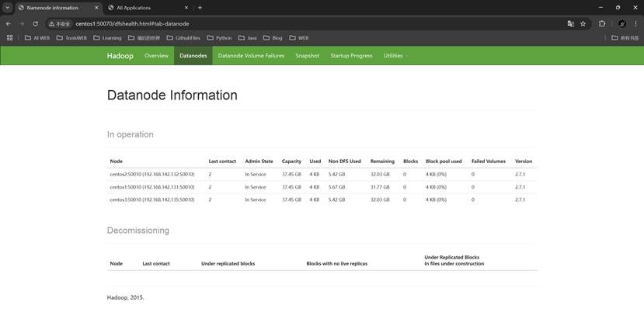644x309 pixels.
Task: Click Blocks with no live replicas header
Action: coord(337,264)
